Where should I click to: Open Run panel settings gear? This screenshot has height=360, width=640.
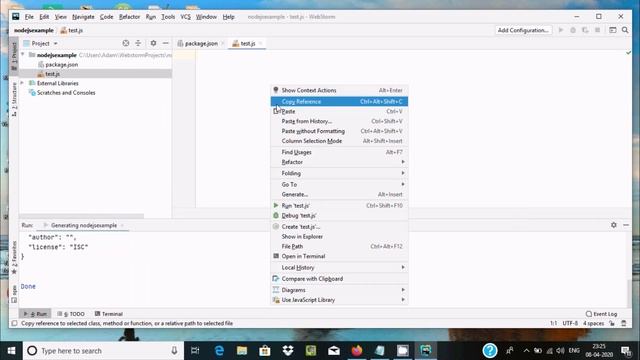tap(613, 225)
